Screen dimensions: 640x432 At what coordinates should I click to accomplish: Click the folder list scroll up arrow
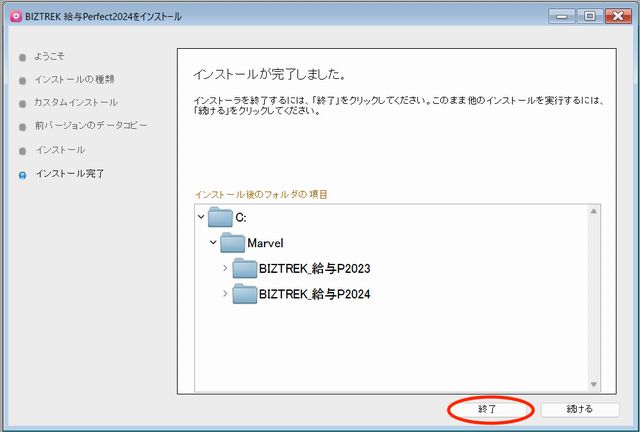(593, 211)
